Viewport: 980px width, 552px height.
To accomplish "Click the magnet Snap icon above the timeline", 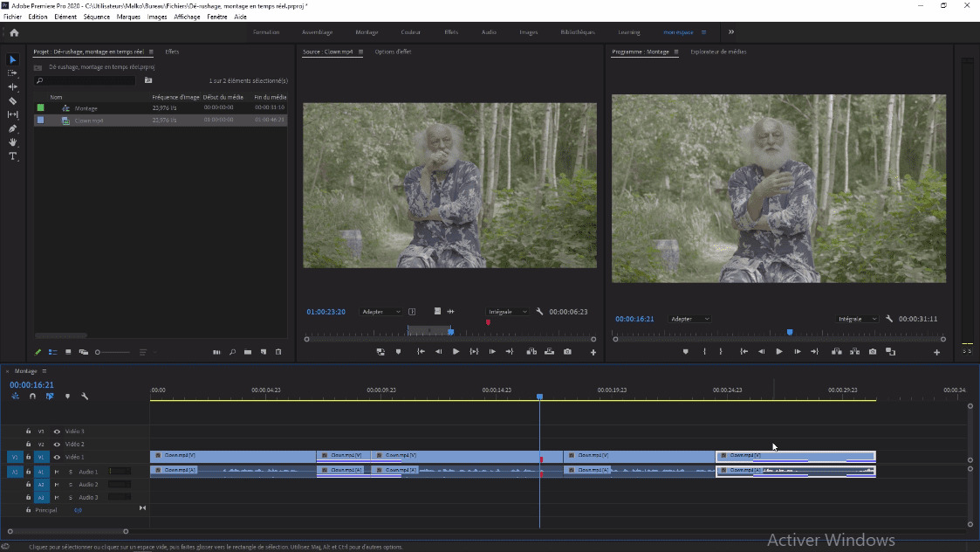I will [x=32, y=396].
